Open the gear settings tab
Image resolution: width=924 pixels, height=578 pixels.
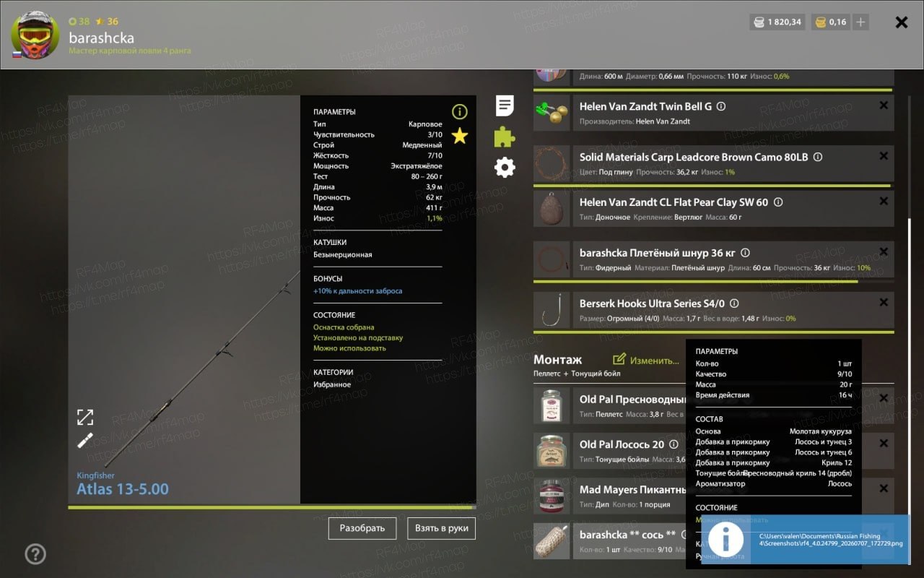click(x=505, y=168)
